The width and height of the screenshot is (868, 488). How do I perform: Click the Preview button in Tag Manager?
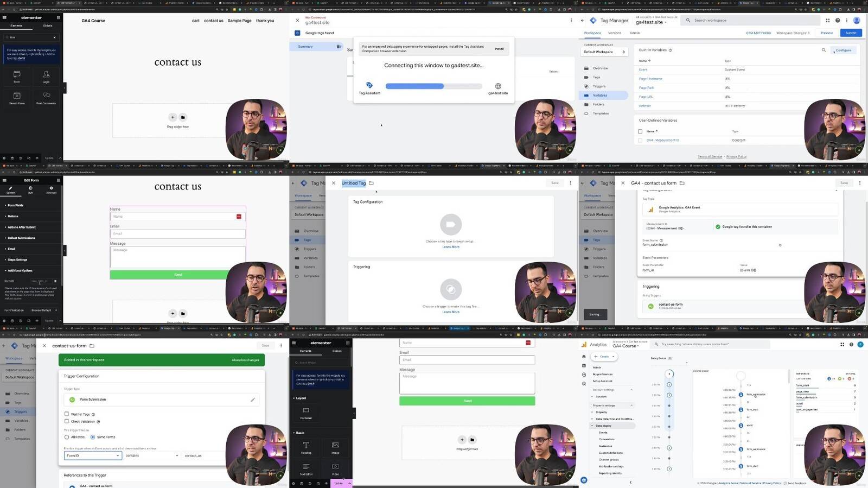[x=826, y=33]
